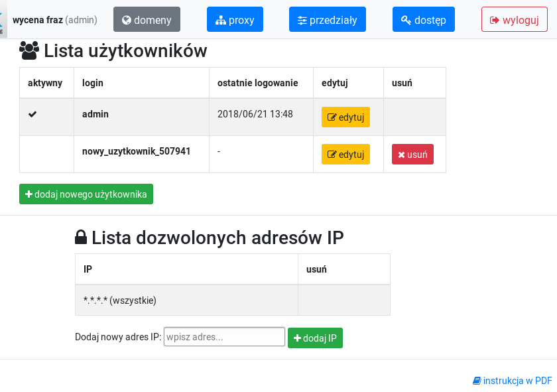This screenshot has width=557, height=392.
Task: Click the globe icon on domeny button
Action: point(127,20)
